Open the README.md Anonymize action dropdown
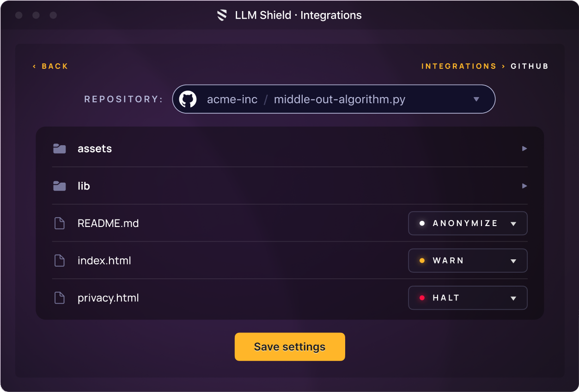Image resolution: width=579 pixels, height=392 pixels. point(513,224)
